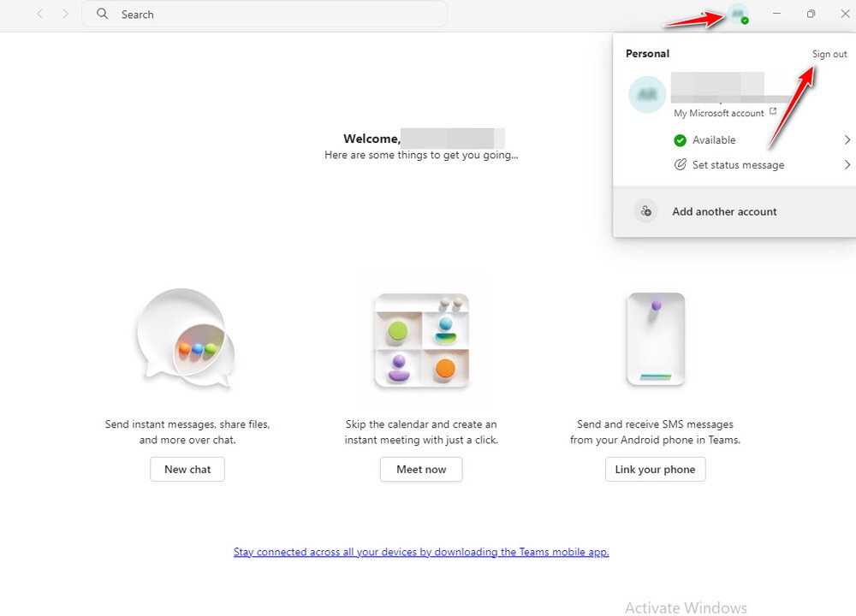The width and height of the screenshot is (856, 616).
Task: Select Set status message entry
Action: click(x=738, y=165)
